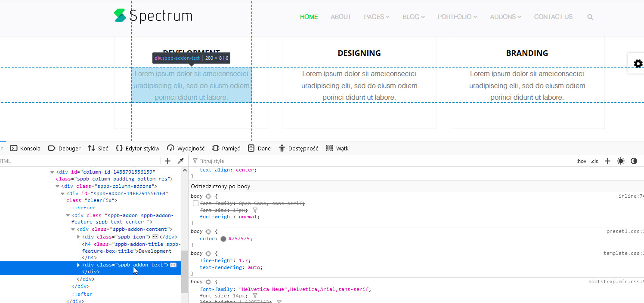Open the Edytor stylów tab
This screenshot has height=303, width=644.
point(137,148)
